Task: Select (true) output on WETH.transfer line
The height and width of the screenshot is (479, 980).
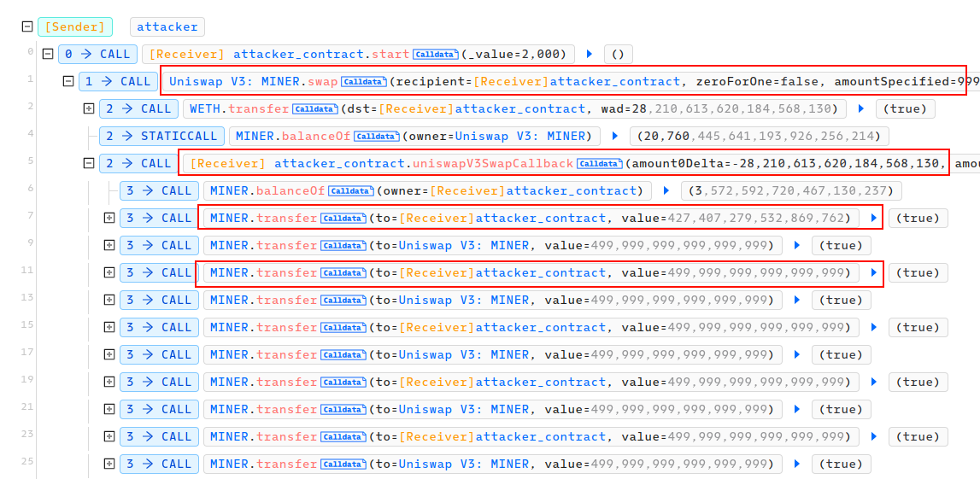Action: (905, 108)
